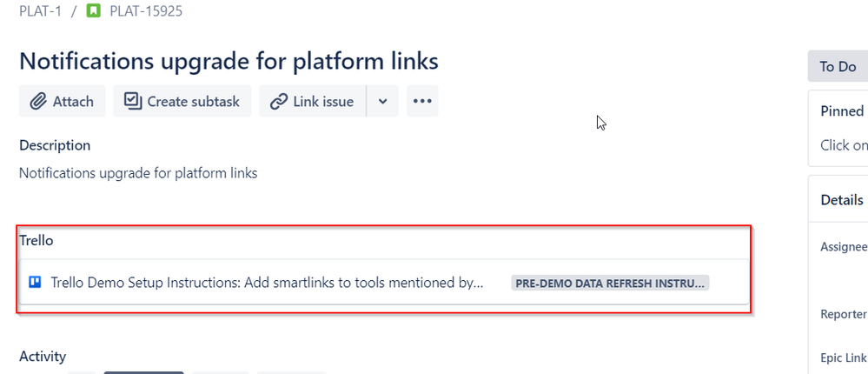Click the blue Trello logo icon

click(x=35, y=283)
